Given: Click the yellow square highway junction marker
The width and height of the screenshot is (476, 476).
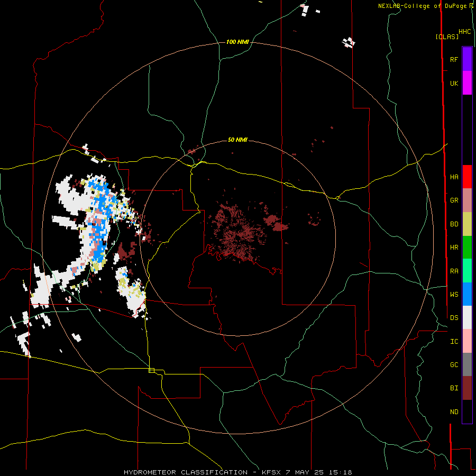Looking at the screenshot, I should pyautogui.click(x=151, y=370).
